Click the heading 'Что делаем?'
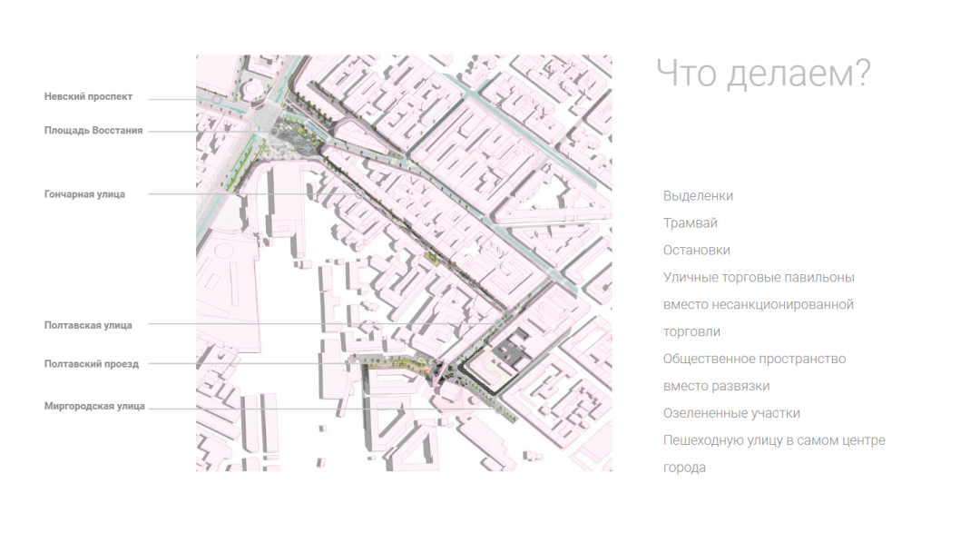The height and width of the screenshot is (533, 980). [x=763, y=74]
